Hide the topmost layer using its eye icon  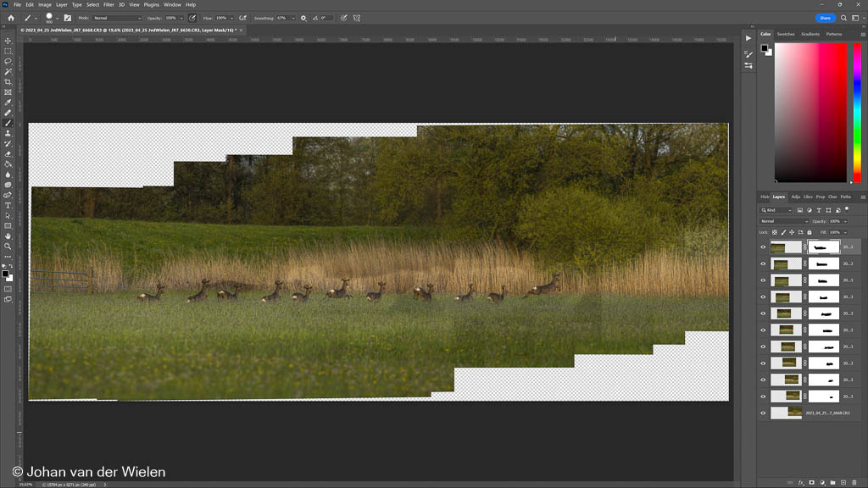pos(763,247)
